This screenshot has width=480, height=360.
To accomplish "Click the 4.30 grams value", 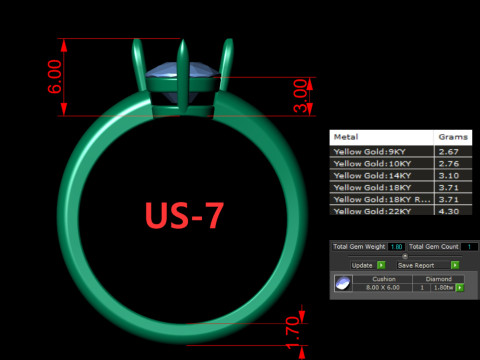I will pyautogui.click(x=449, y=211).
